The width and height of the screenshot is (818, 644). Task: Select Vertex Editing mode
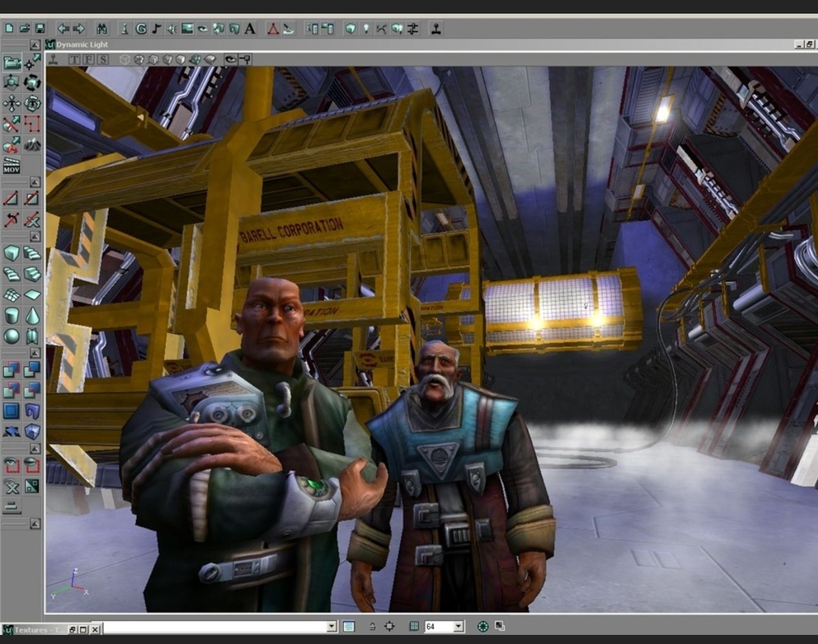[32, 62]
